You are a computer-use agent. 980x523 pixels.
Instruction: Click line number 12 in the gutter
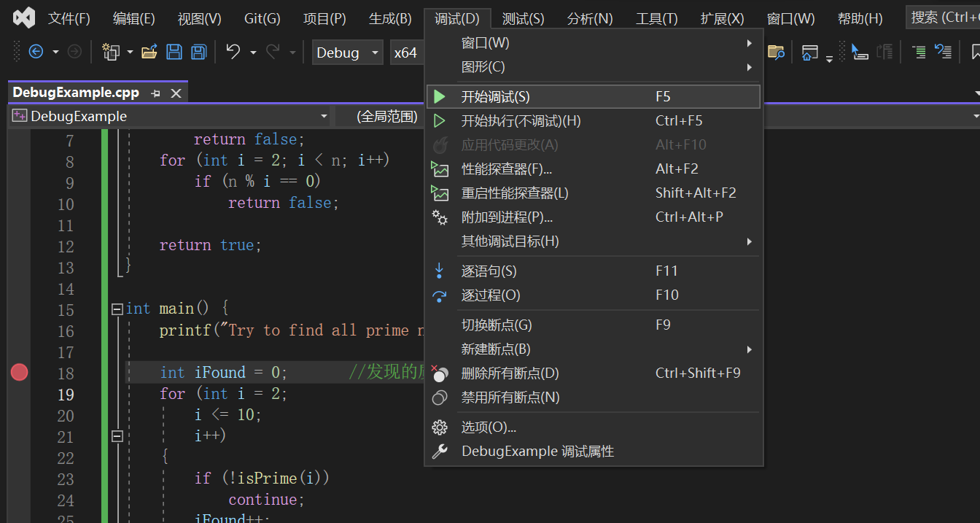click(66, 247)
